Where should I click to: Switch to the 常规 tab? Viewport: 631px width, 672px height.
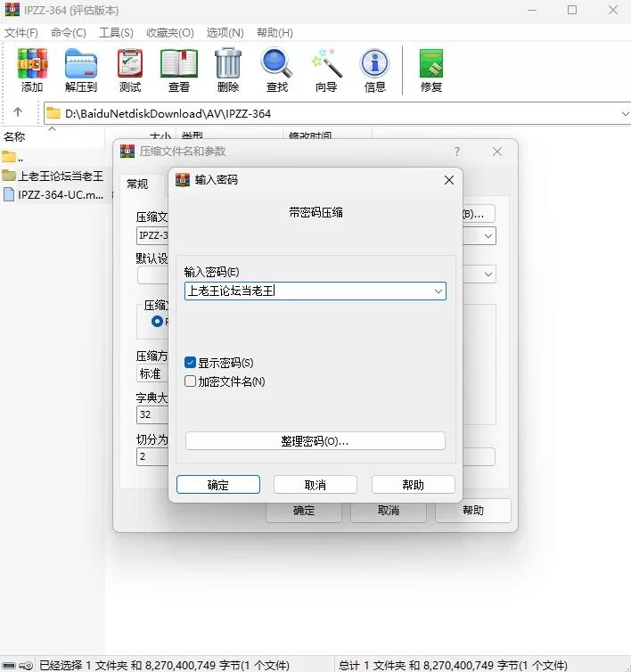click(137, 184)
